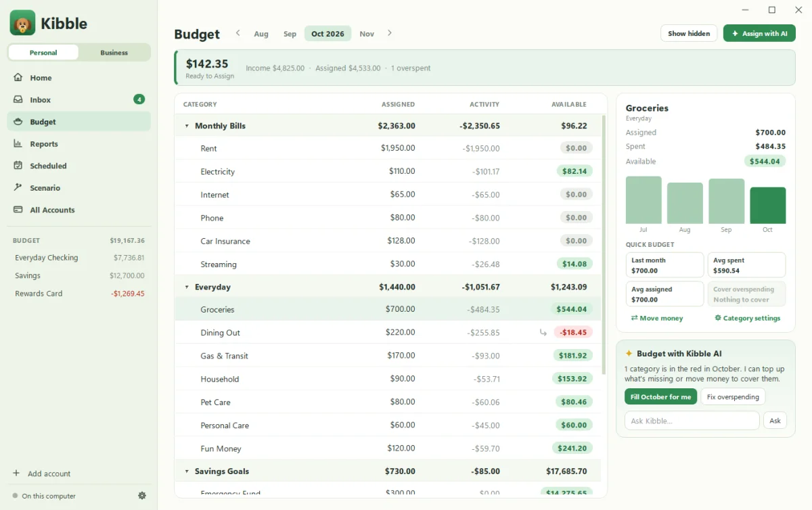Click the Home sidebar icon

click(x=18, y=78)
